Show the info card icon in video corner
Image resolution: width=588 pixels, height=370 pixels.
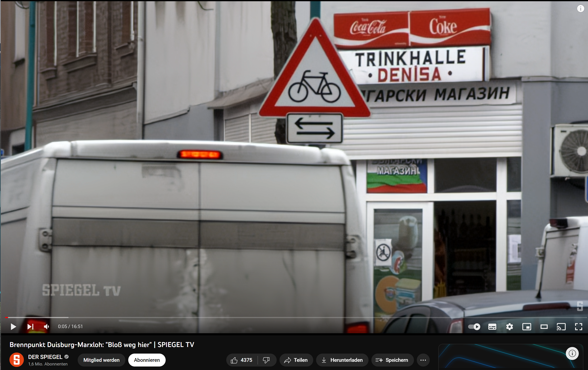[580, 9]
